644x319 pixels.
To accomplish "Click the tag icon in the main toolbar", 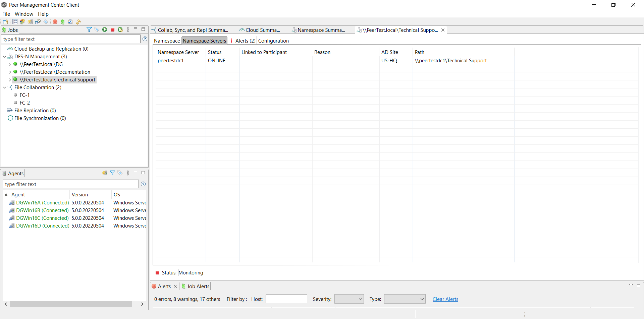I will (46, 22).
